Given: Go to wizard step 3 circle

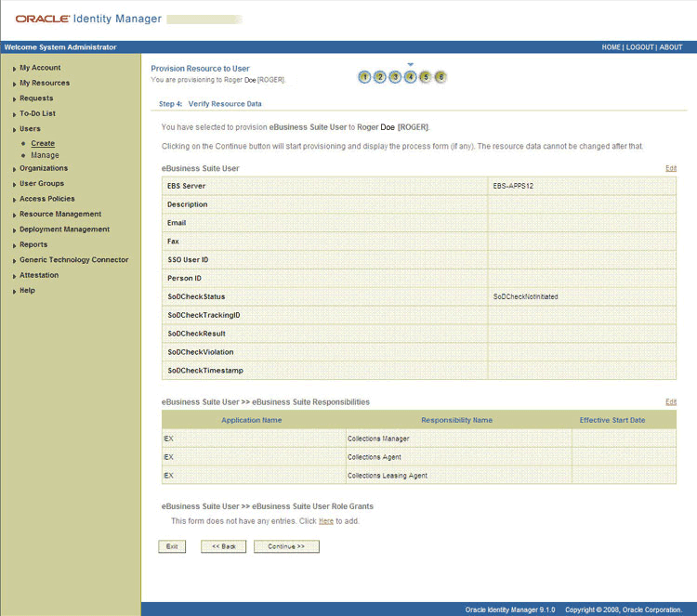Looking at the screenshot, I should tap(395, 77).
